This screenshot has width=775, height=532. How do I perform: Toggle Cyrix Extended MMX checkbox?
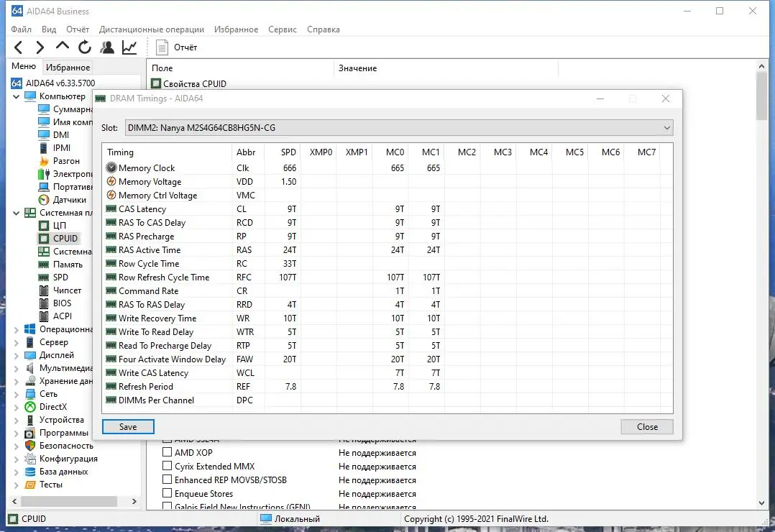click(167, 466)
